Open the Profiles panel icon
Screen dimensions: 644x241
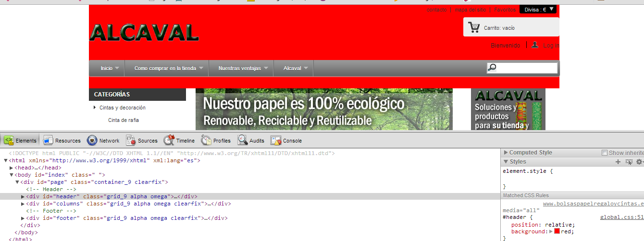pyautogui.click(x=206, y=140)
